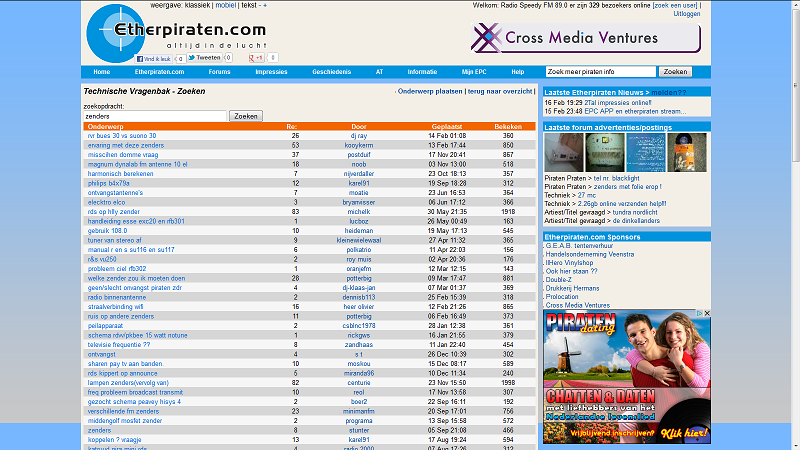Click the Google +1 button
Screen dimensions: 800x450
(256, 58)
